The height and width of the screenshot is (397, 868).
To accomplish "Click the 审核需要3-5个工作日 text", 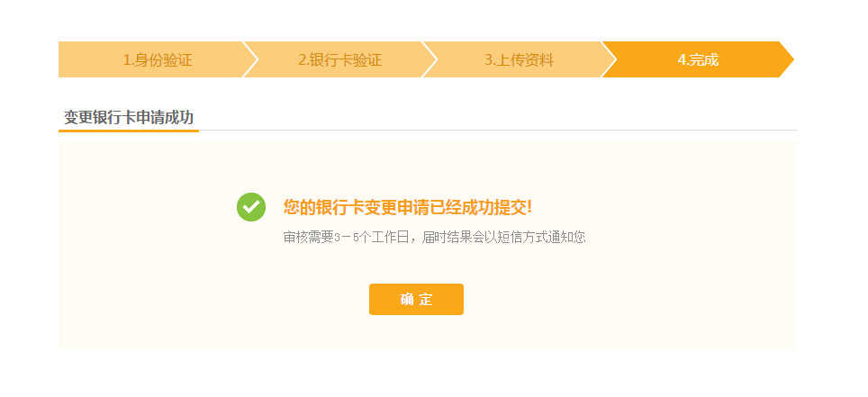I will point(346,238).
